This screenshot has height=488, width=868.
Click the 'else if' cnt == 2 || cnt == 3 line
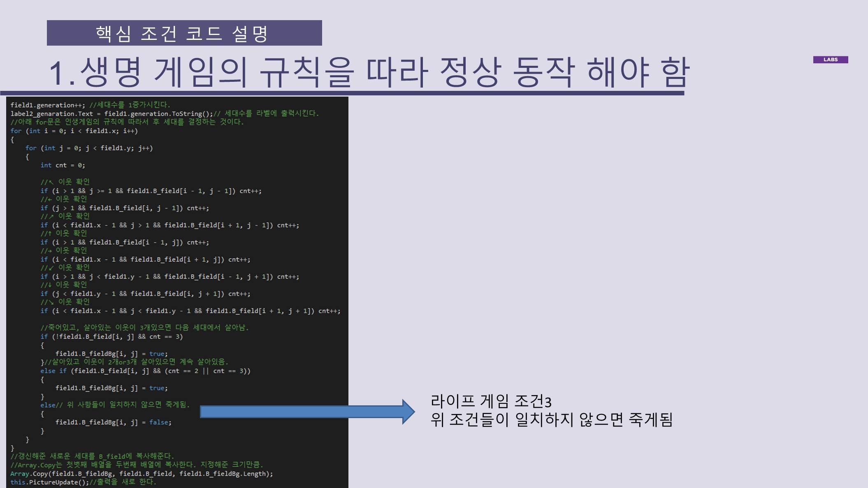click(145, 371)
